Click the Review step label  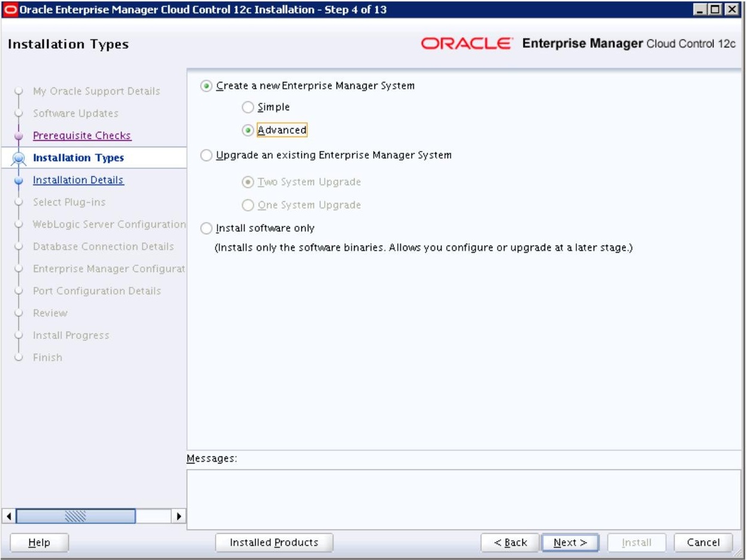(x=50, y=313)
